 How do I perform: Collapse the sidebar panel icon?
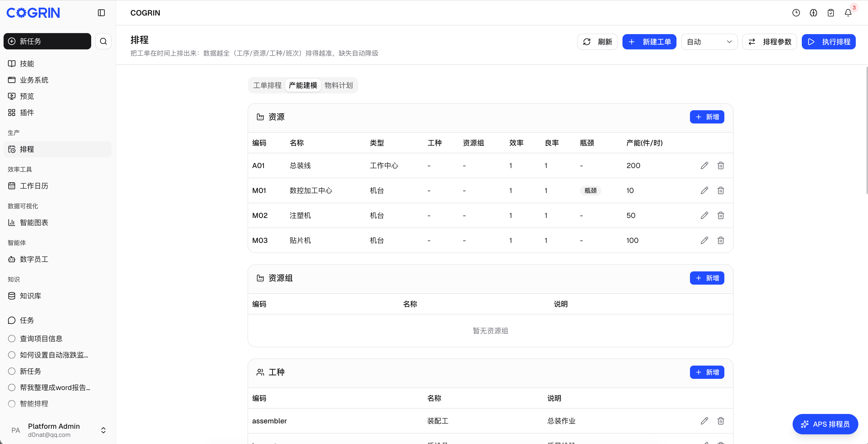101,13
